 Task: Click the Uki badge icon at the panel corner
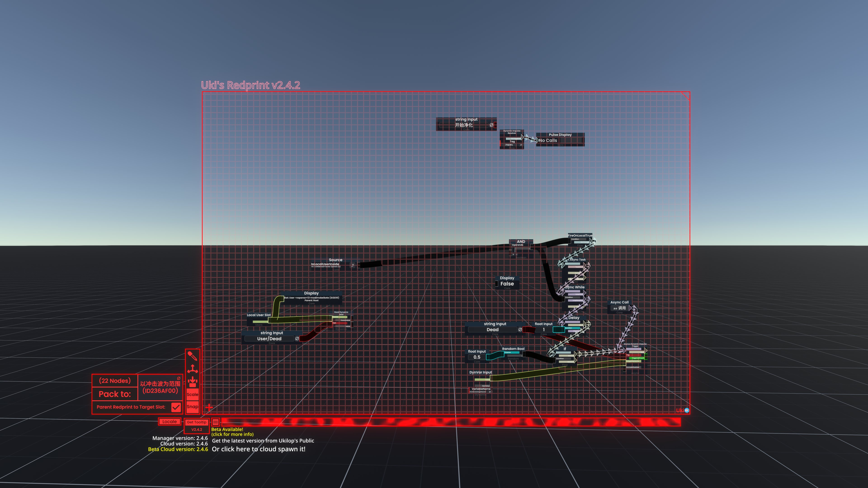click(x=687, y=410)
